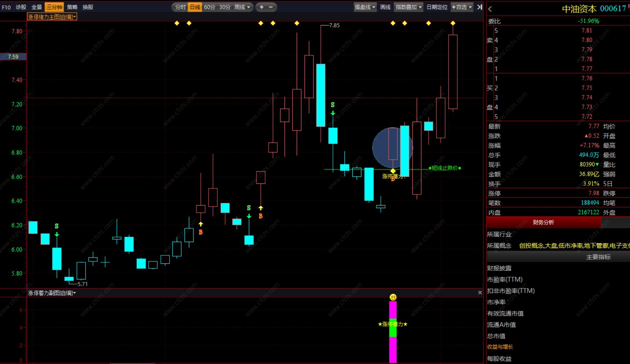
Task: Expand the 涨停绪力主图 indicator selector
Action: pyautogui.click(x=52, y=17)
